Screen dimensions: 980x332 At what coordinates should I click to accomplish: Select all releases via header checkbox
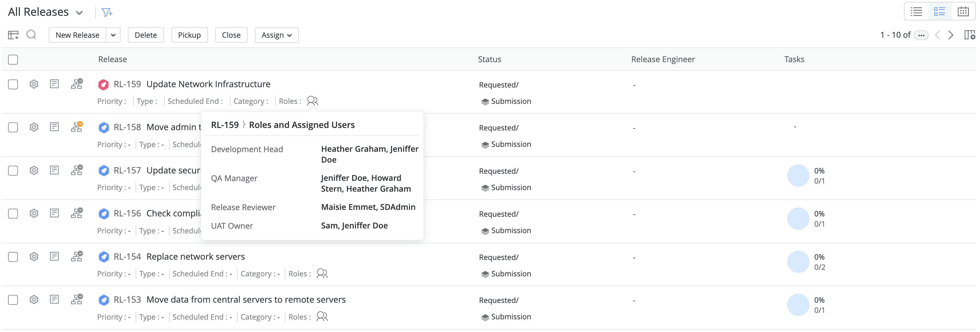[x=13, y=59]
